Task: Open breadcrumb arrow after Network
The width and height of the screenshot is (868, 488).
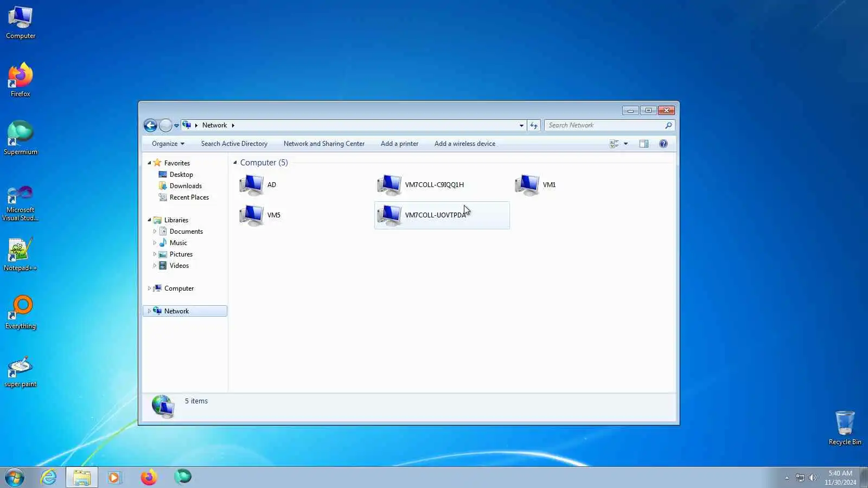Action: (x=233, y=125)
